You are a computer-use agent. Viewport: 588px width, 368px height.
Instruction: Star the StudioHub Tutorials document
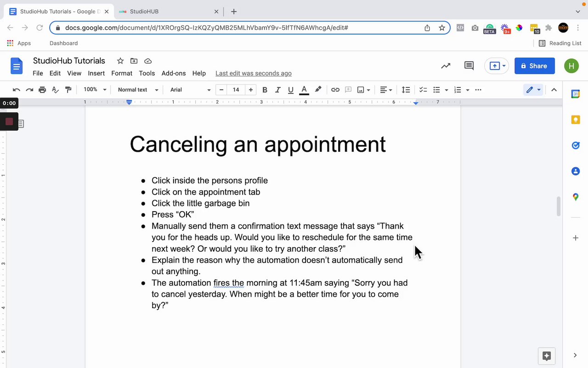click(x=120, y=61)
